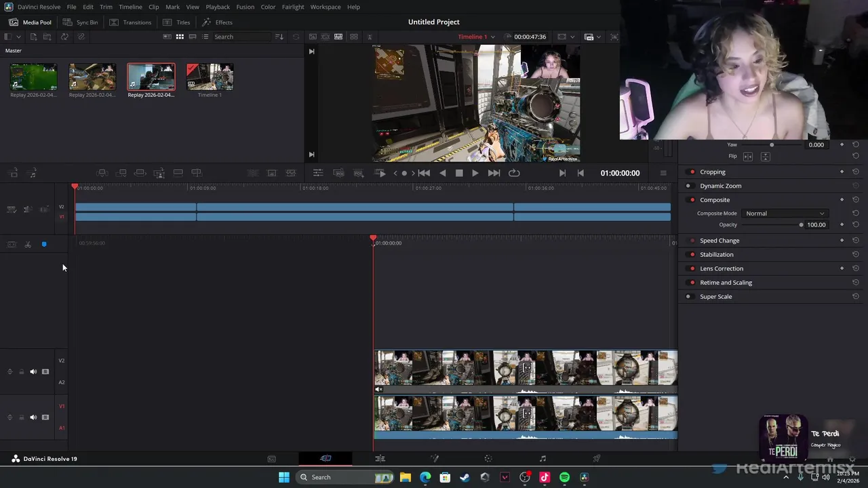Screen dimensions: 868x488
Task: Mute the V2 track audio
Action: pyautogui.click(x=33, y=371)
